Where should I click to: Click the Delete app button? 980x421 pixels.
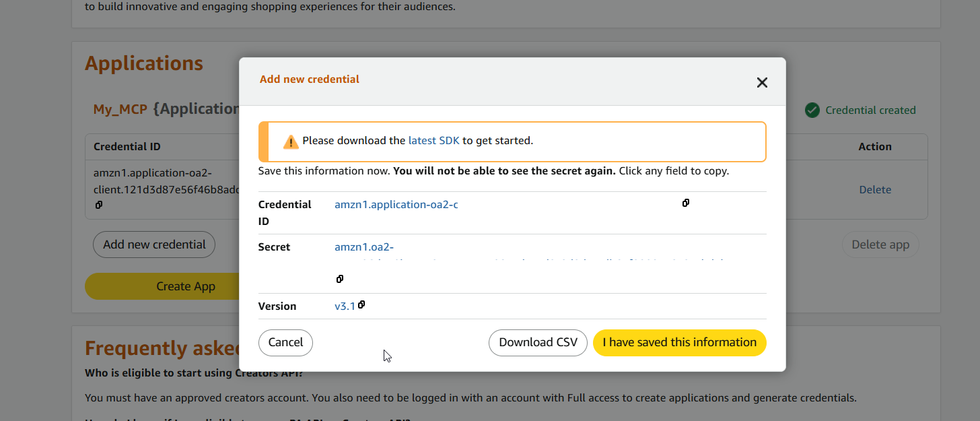coord(880,245)
